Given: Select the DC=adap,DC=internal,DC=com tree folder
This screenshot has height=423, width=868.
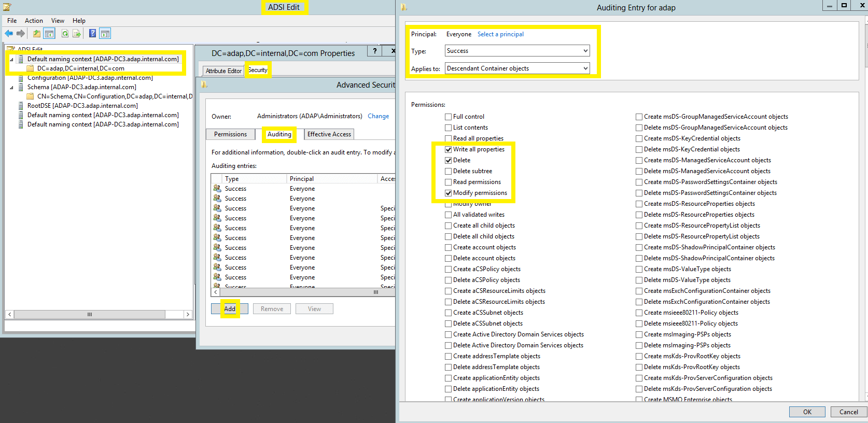Looking at the screenshot, I should tap(80, 68).
